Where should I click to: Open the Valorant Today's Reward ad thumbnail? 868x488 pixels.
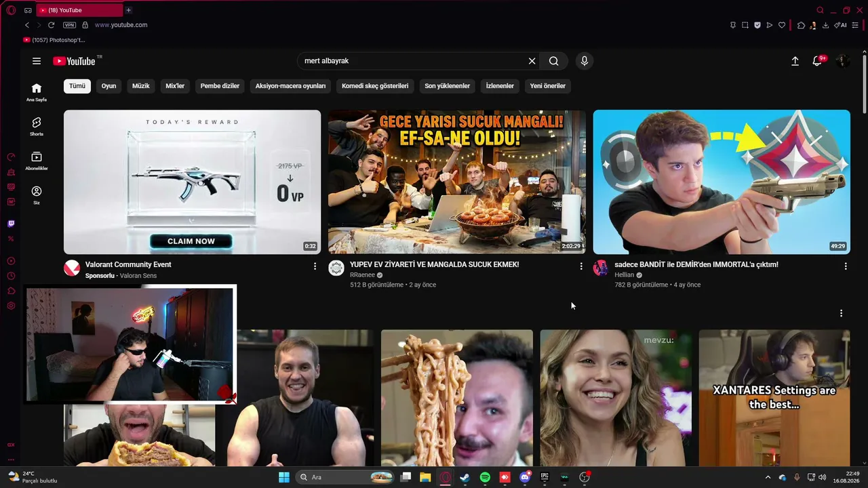(x=192, y=182)
